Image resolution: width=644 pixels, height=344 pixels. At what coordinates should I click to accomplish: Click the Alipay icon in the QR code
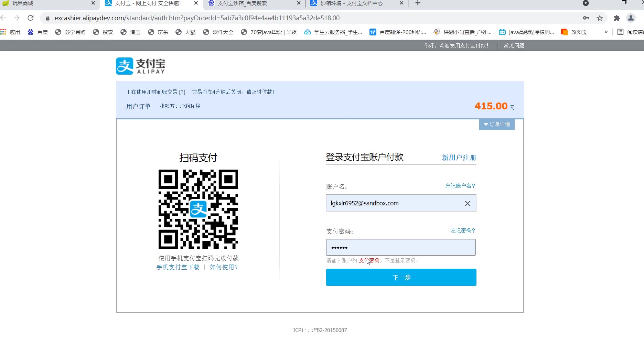point(198,209)
